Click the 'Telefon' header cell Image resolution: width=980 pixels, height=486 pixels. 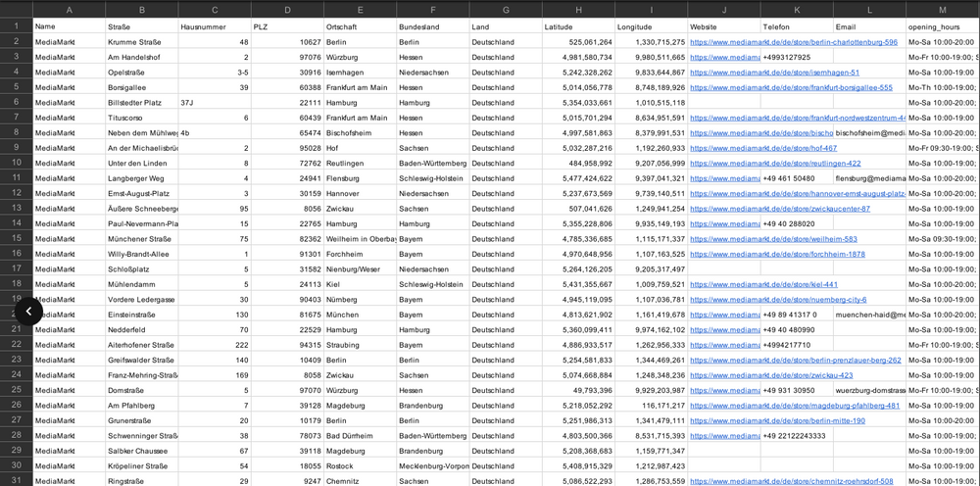click(x=797, y=26)
